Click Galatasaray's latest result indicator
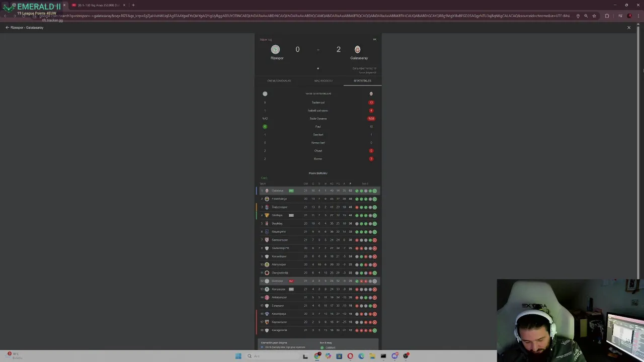The height and width of the screenshot is (362, 644). click(x=375, y=191)
